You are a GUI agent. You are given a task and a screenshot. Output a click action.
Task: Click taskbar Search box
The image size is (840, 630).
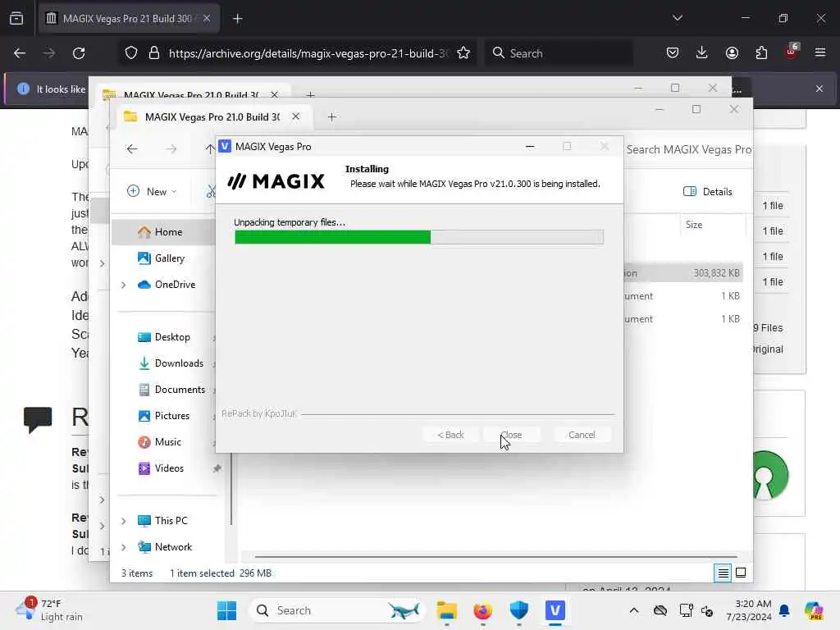point(337,610)
